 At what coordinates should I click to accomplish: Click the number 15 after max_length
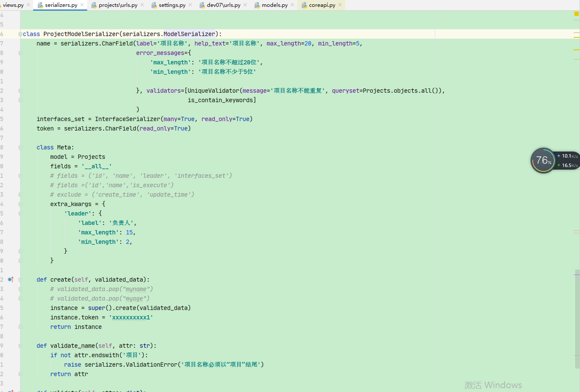coord(129,232)
